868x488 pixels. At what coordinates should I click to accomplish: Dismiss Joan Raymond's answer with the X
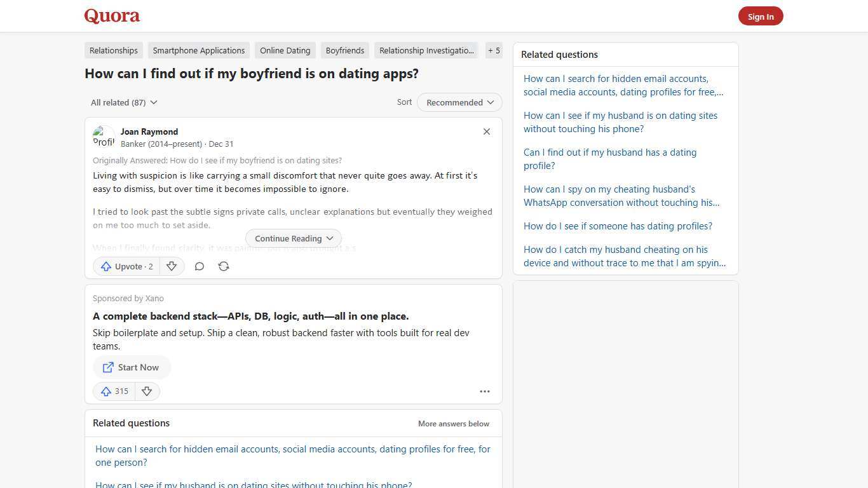click(x=486, y=132)
